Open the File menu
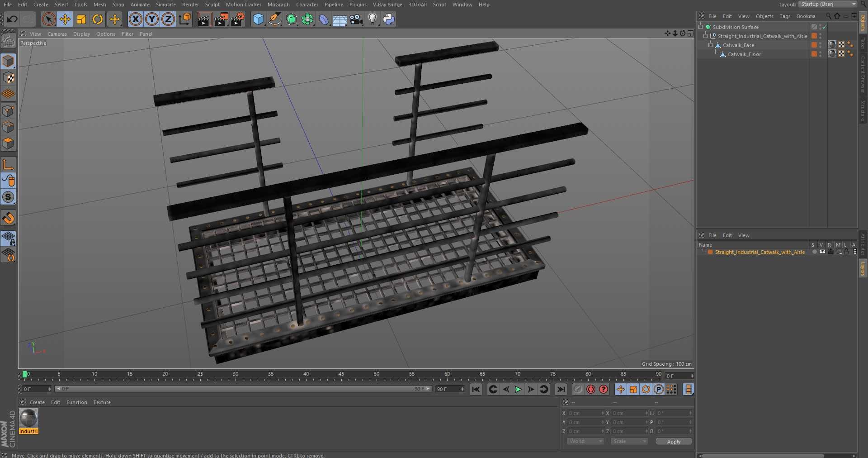This screenshot has height=458, width=868. [8, 5]
